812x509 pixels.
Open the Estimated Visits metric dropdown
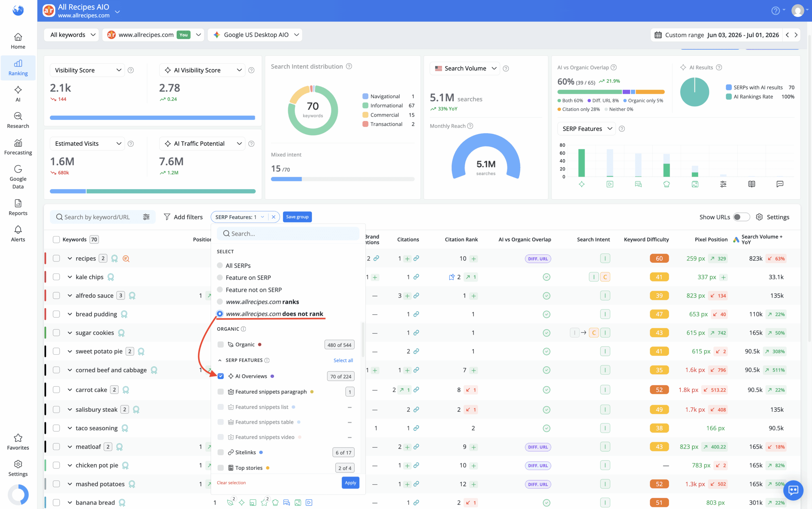87,143
